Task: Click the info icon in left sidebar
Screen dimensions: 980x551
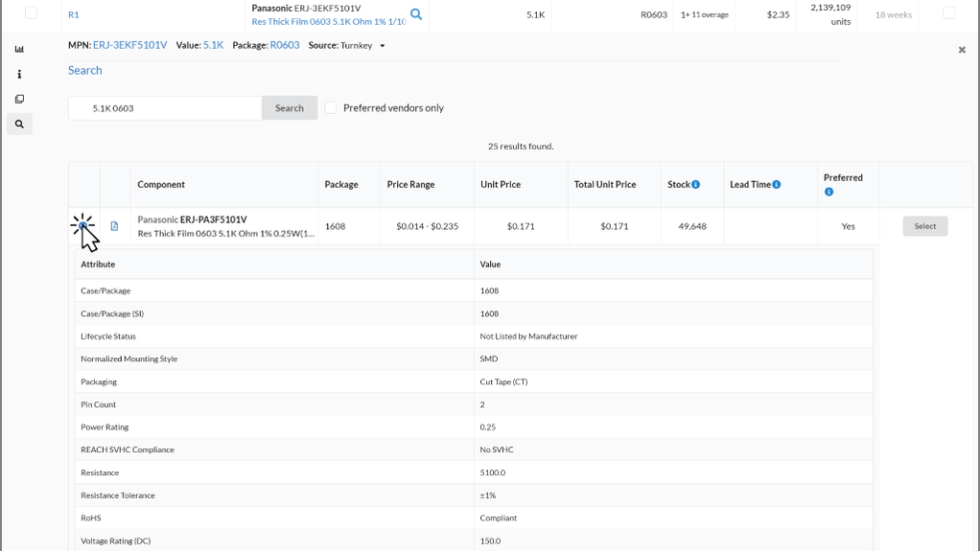Action: (x=19, y=74)
